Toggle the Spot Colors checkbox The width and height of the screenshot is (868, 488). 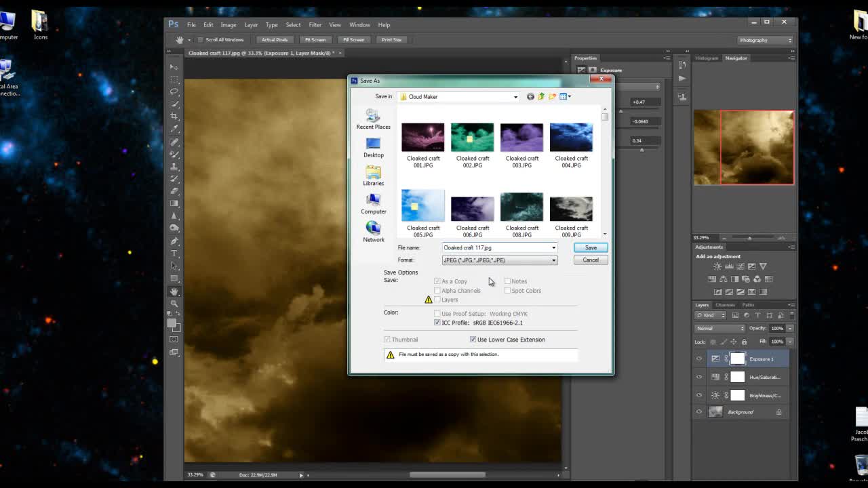[507, 290]
